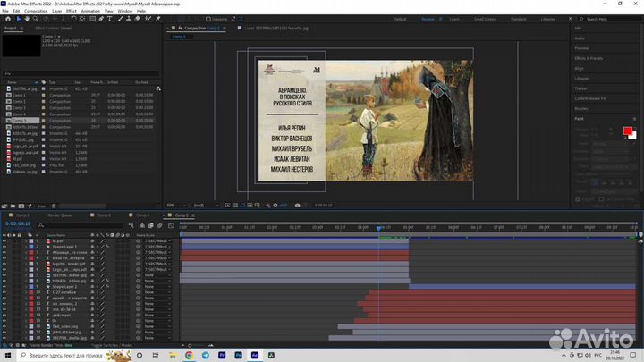Toggle visibility of layer 18 jpg
The height and width of the screenshot is (362, 644).
[4, 338]
